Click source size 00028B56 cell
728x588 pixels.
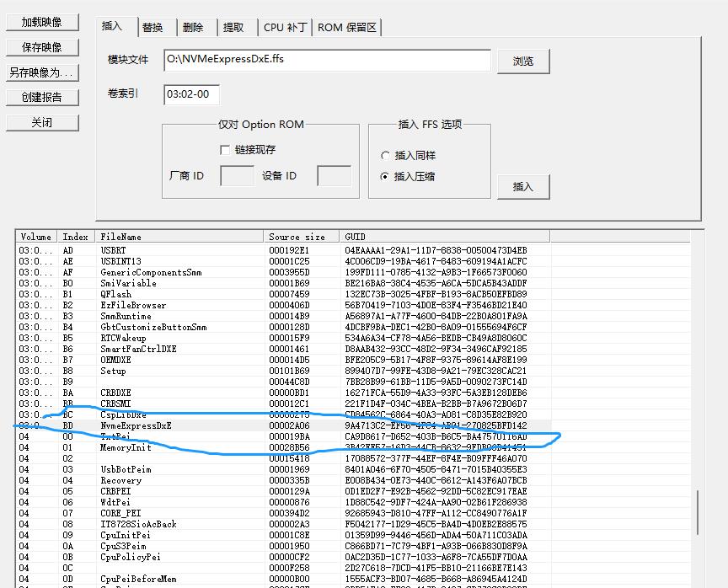click(289, 448)
